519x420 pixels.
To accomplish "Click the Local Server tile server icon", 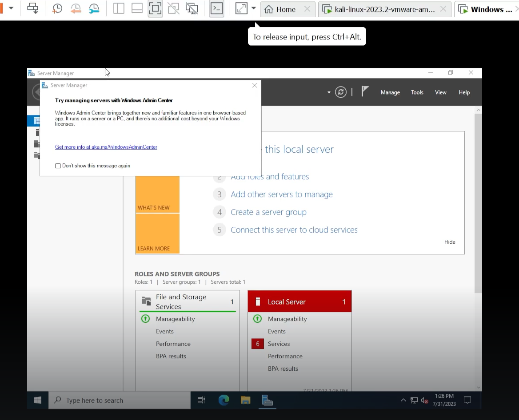I will pos(258,301).
